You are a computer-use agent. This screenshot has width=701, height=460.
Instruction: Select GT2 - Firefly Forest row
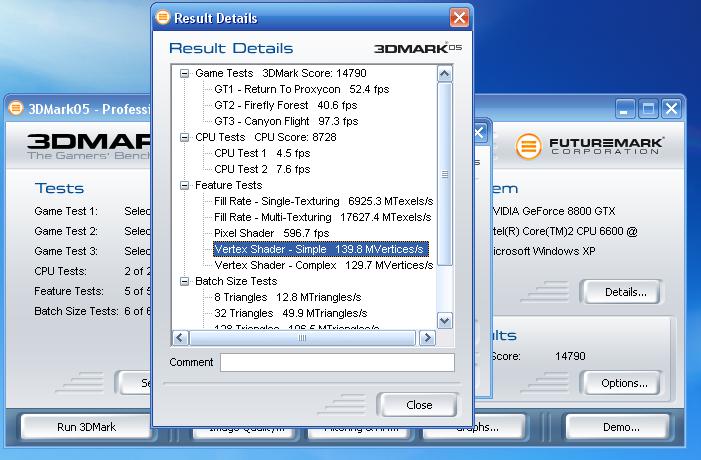click(285, 106)
